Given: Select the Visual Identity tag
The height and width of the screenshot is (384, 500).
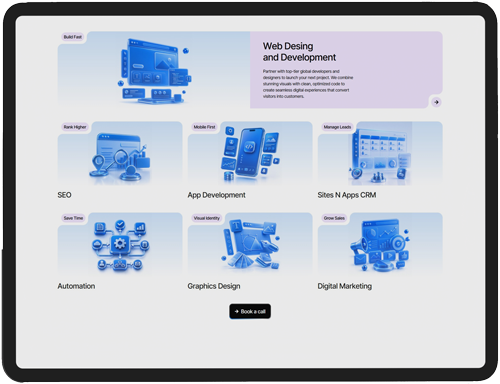Looking at the screenshot, I should click(207, 218).
